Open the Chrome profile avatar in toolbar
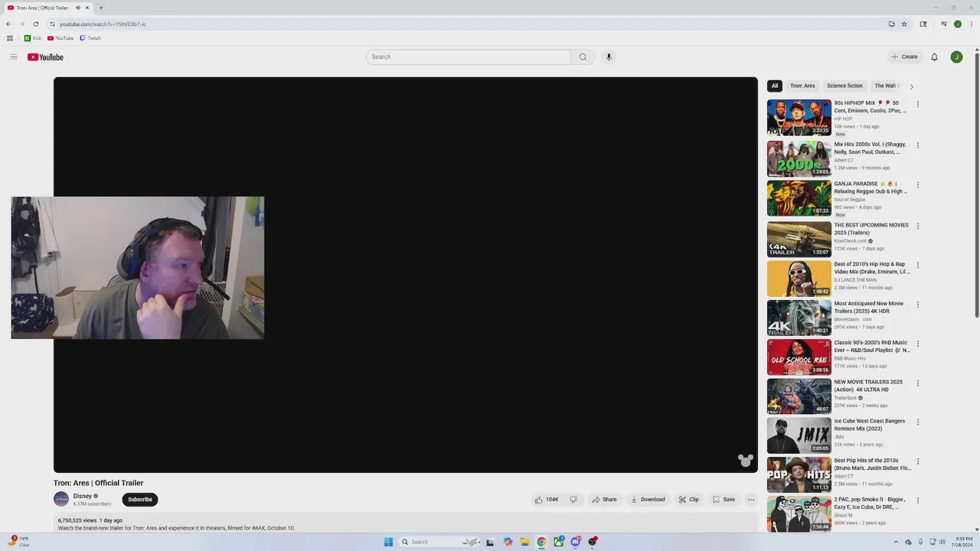The image size is (980, 551). pos(957,24)
